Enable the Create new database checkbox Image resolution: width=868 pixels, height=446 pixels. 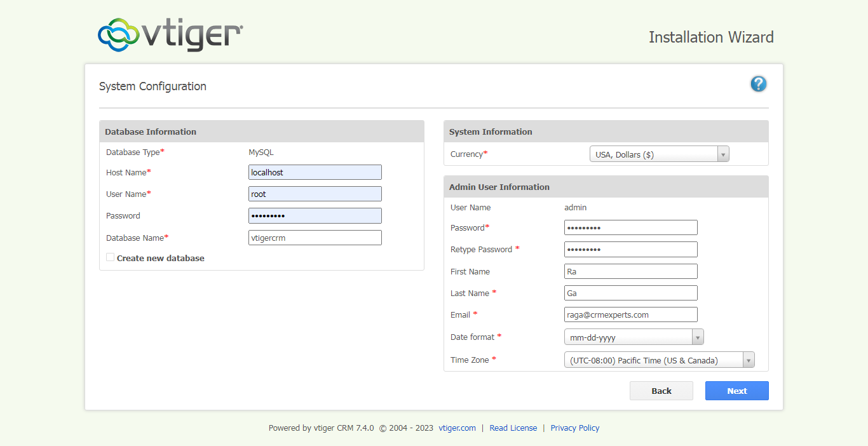(x=111, y=257)
